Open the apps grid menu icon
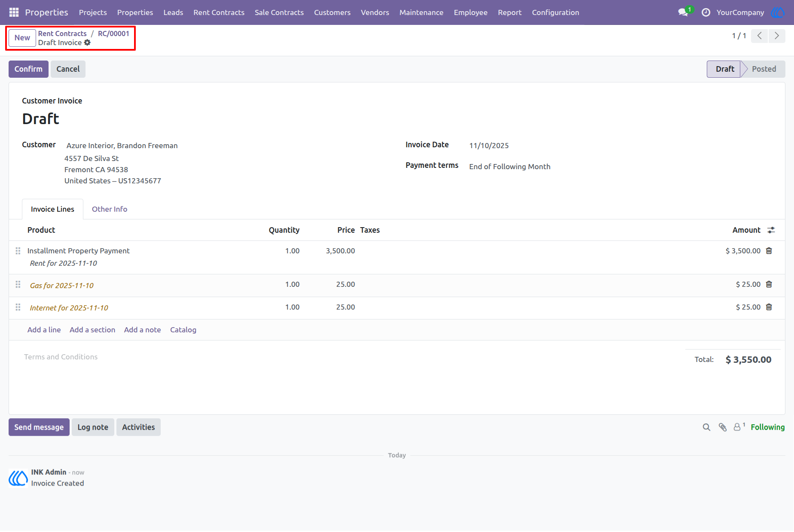Viewport: 794px width, 532px height. [x=14, y=12]
